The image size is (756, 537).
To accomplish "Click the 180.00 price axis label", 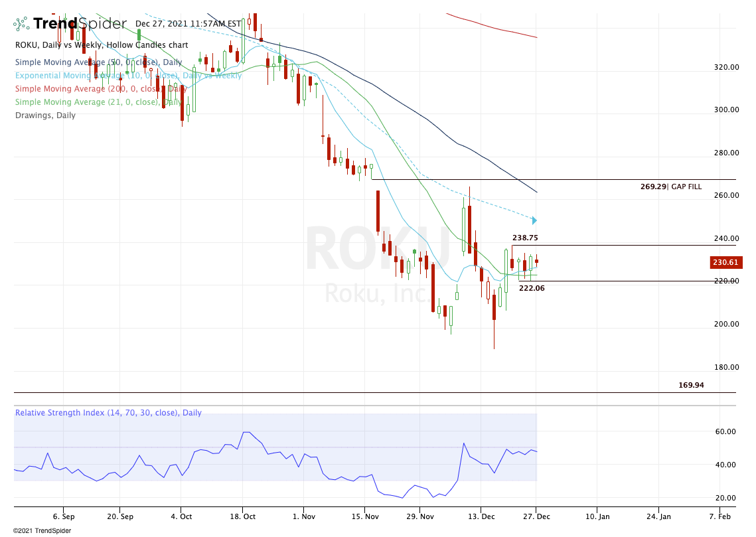I will tap(726, 367).
